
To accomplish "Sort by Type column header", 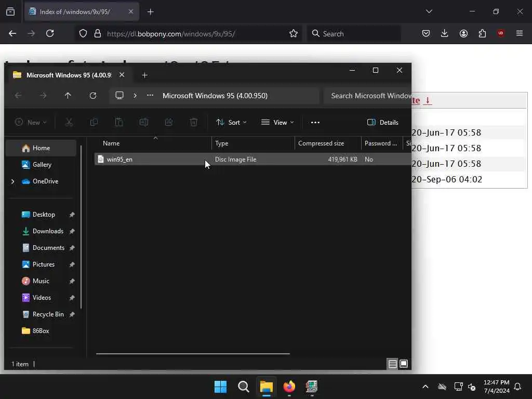I will pyautogui.click(x=253, y=143).
